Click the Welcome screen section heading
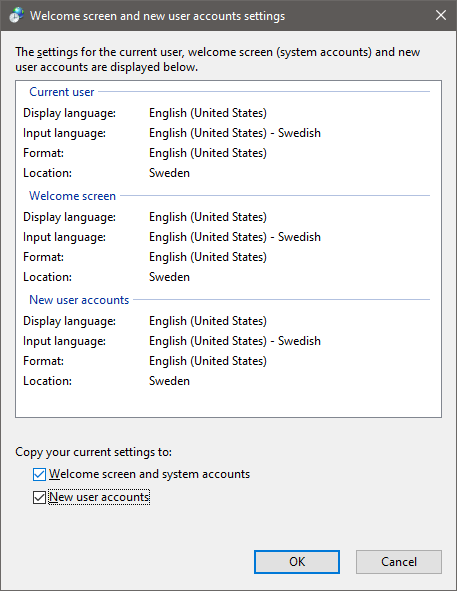Viewport: 457px width, 591px height. (72, 196)
